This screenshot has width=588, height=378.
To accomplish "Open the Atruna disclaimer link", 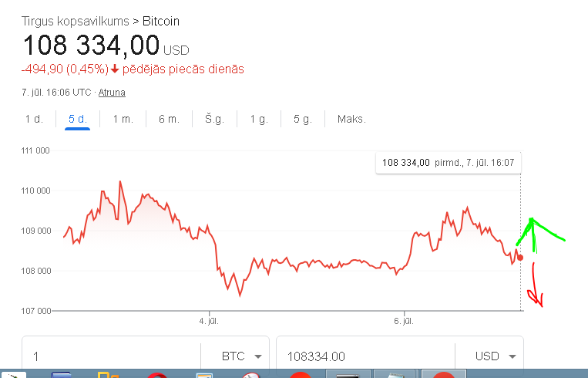I will [x=112, y=93].
